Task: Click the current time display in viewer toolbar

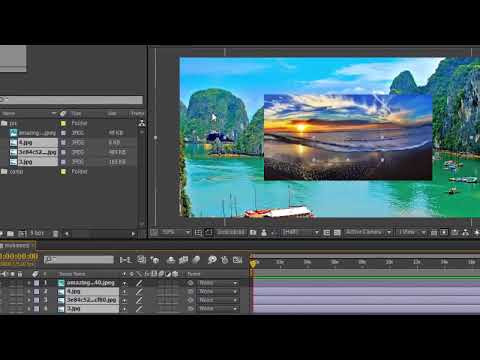Action: (231, 232)
